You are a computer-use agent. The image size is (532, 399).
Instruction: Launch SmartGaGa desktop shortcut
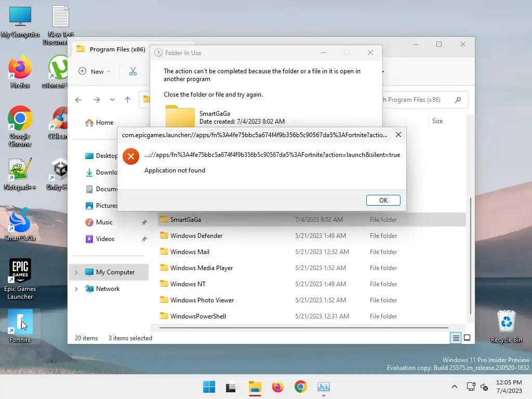[x=20, y=224]
